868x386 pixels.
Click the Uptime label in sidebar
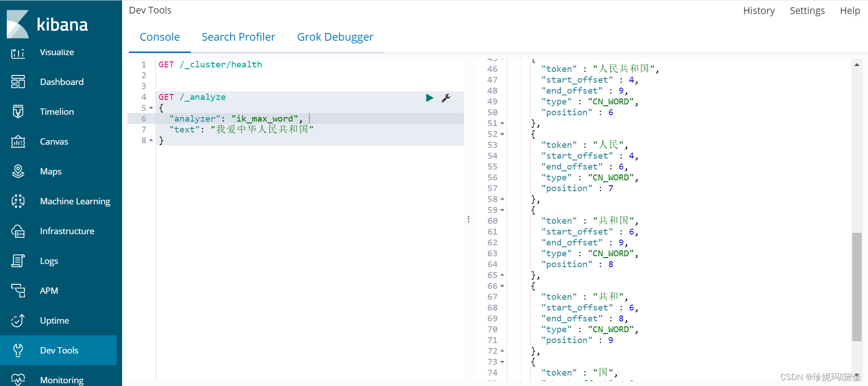click(x=55, y=320)
